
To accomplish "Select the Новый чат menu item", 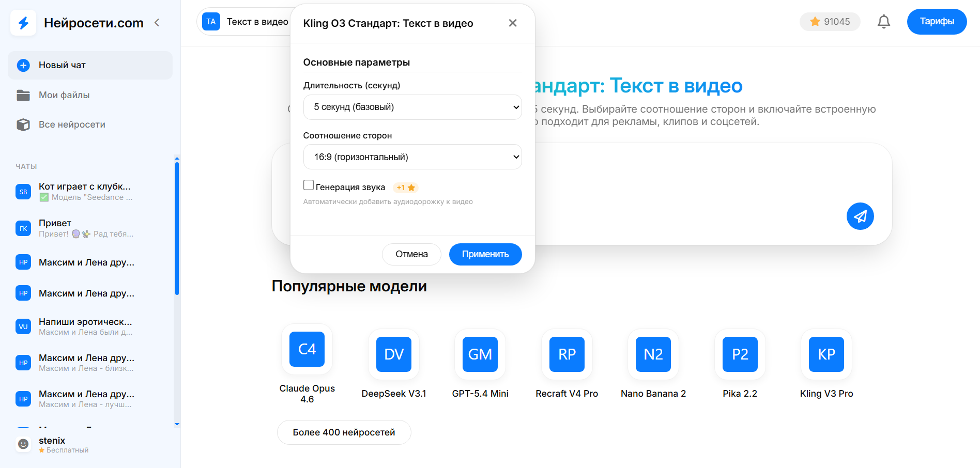I will [90, 65].
